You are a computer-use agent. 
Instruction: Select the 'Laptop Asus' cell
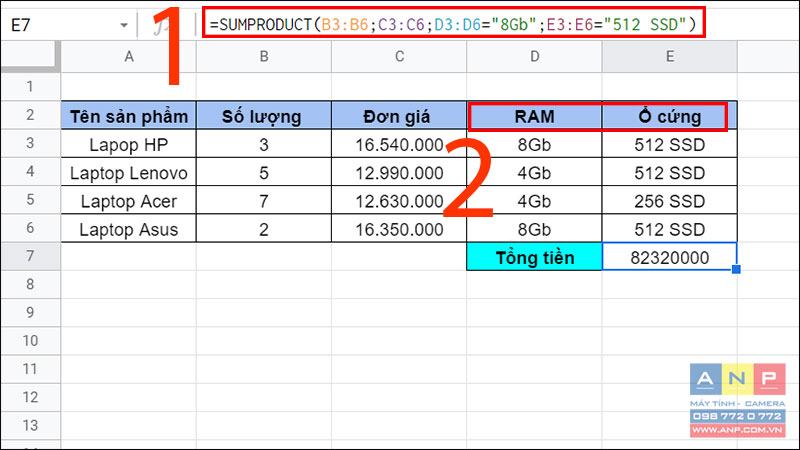click(x=129, y=229)
